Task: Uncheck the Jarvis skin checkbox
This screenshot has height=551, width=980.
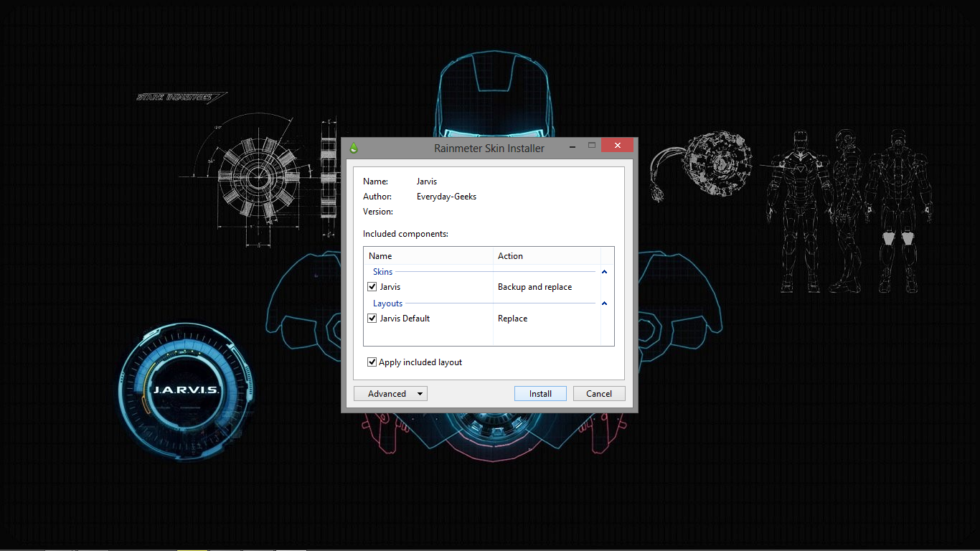Action: [x=372, y=287]
